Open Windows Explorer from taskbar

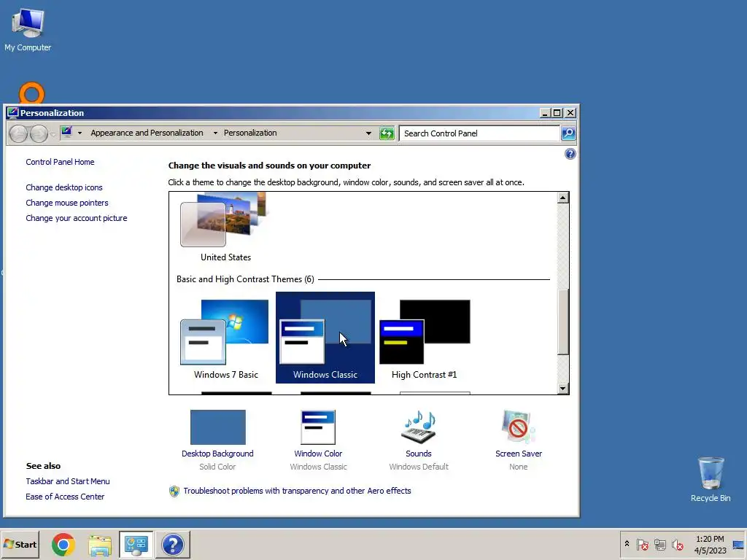[x=100, y=545]
